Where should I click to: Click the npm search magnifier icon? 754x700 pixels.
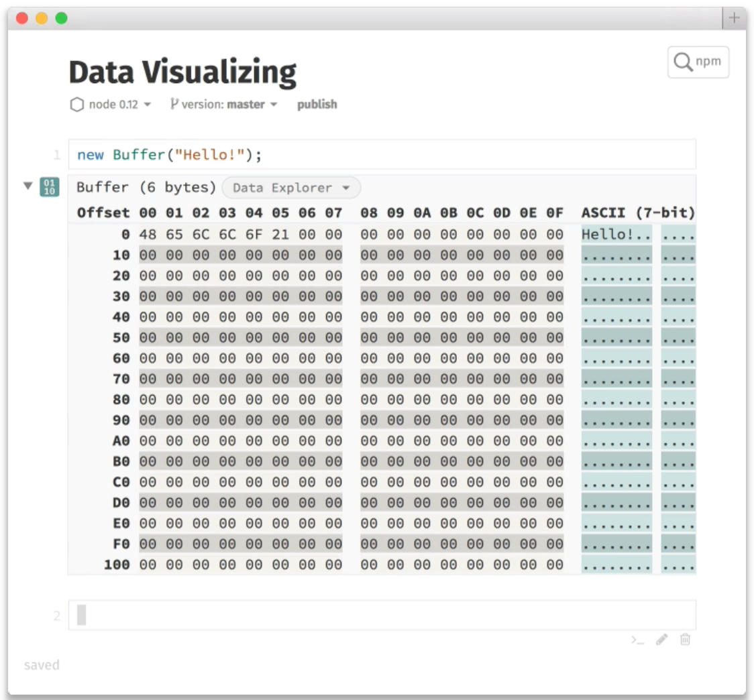pos(683,62)
